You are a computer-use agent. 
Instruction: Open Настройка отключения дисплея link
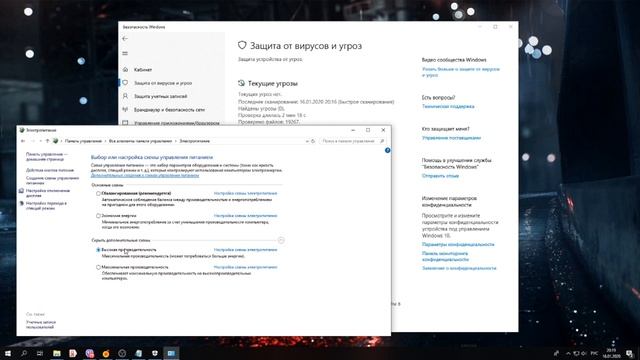point(48,193)
